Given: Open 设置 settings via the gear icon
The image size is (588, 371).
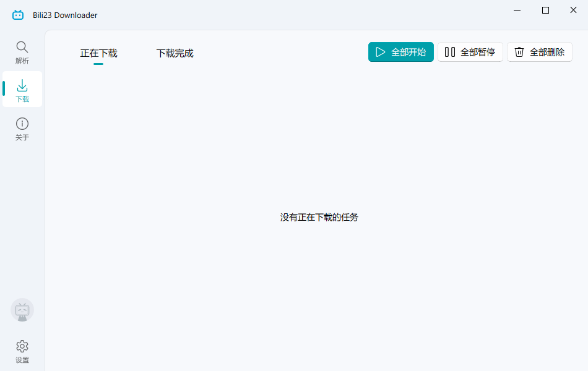Looking at the screenshot, I should [x=22, y=351].
